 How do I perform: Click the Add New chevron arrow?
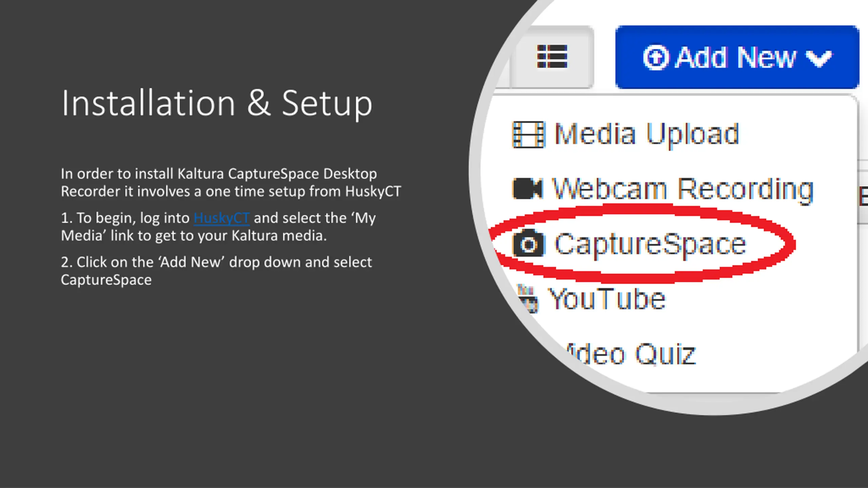pyautogui.click(x=818, y=58)
